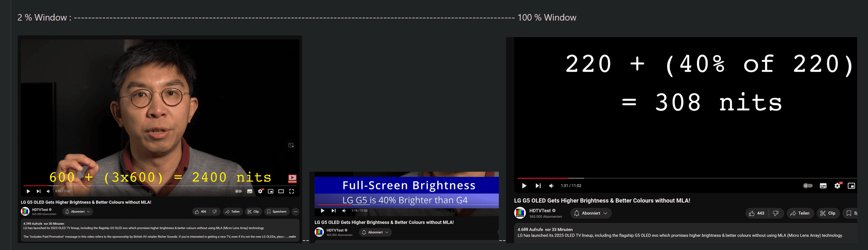This screenshot has width=868, height=250.
Task: Click the red Subscribe watermark in the left video
Action: 292,178
